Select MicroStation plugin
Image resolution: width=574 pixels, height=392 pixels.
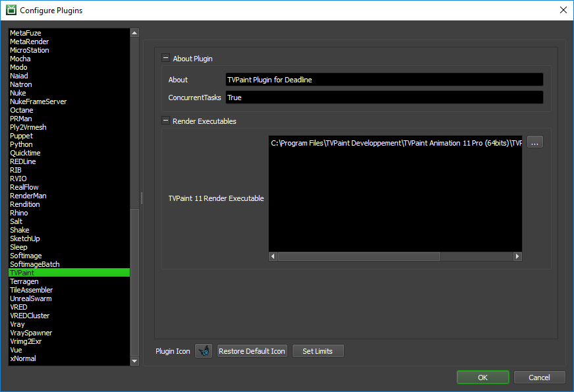(x=69, y=50)
